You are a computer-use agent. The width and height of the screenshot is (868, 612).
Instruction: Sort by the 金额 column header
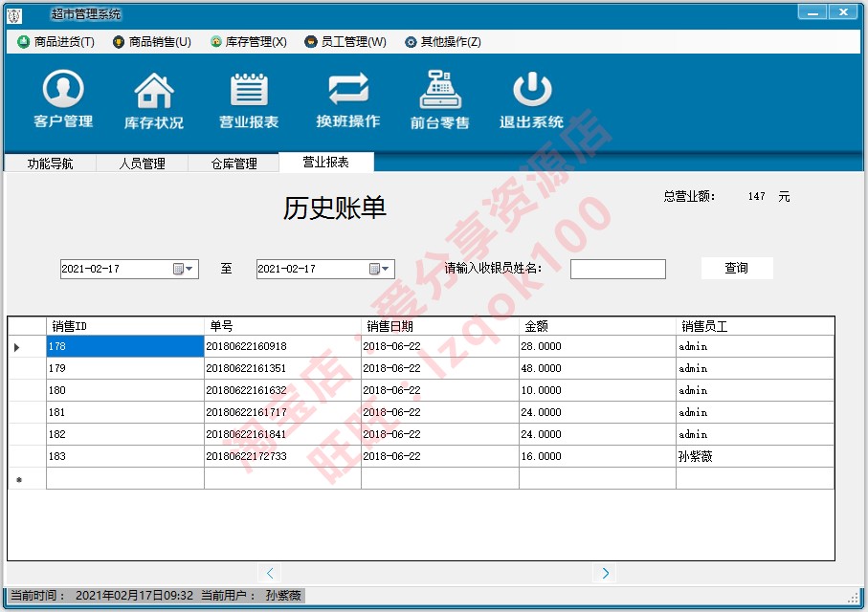tap(597, 326)
